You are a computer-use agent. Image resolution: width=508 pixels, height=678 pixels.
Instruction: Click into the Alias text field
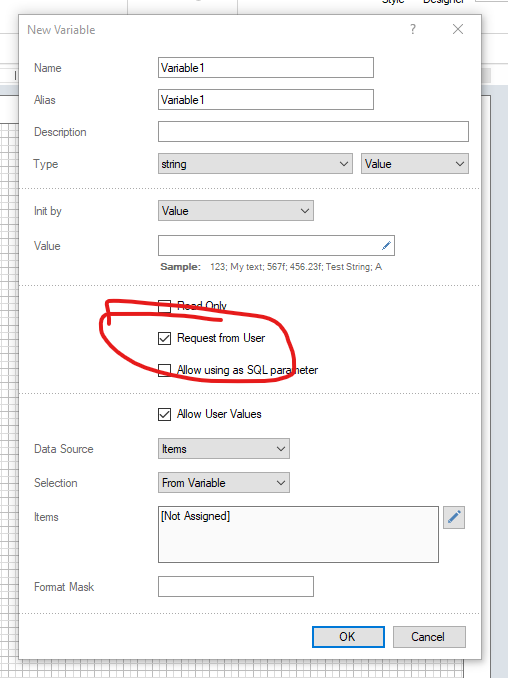(x=265, y=100)
